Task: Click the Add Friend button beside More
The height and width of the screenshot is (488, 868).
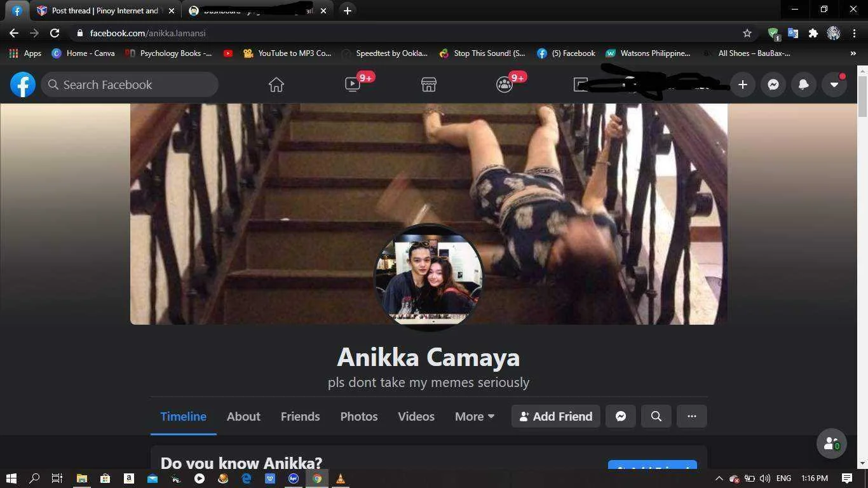Action: coord(555,416)
